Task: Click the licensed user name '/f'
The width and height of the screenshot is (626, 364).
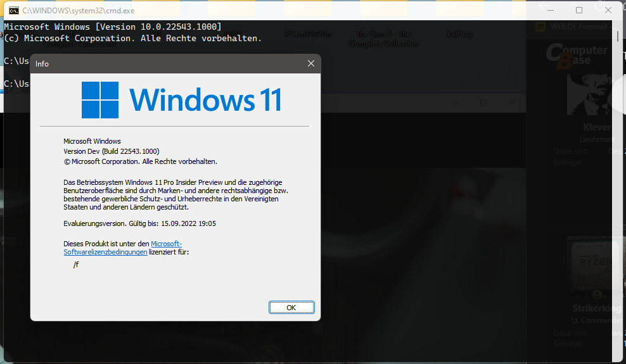Action: coord(76,265)
